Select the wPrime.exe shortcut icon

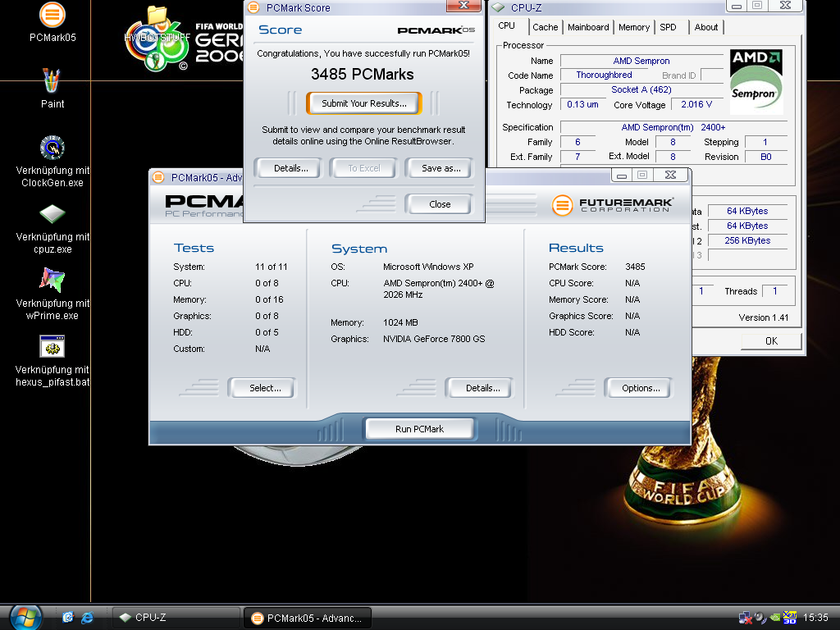pyautogui.click(x=52, y=280)
